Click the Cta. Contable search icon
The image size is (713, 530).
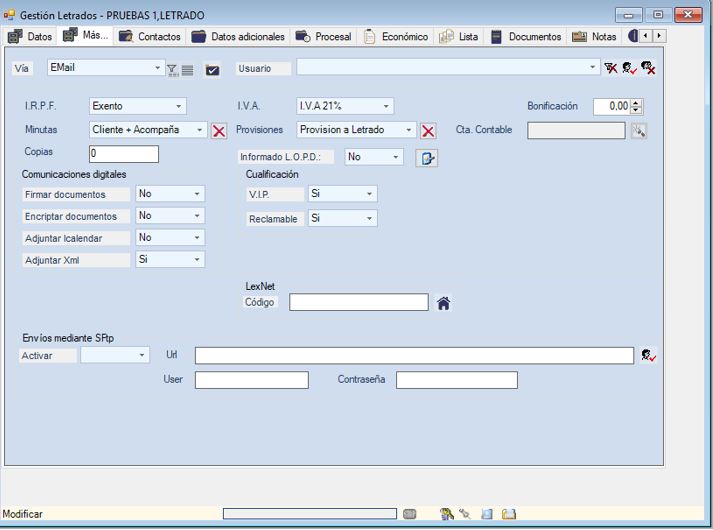[638, 130]
